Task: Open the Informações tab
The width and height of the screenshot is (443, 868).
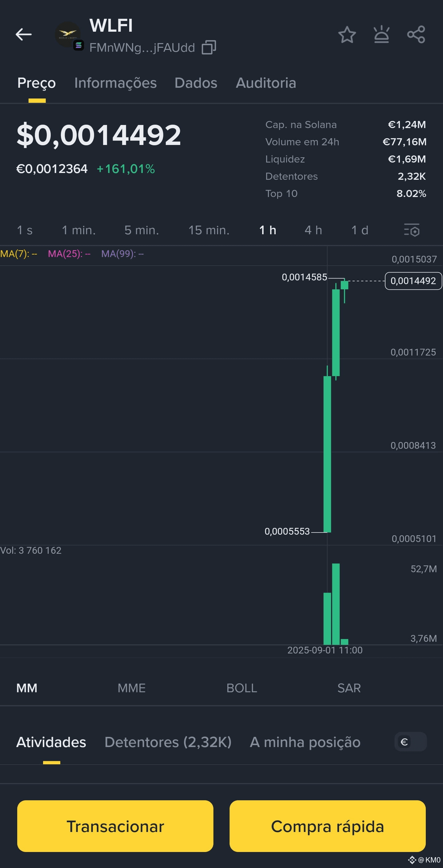Action: pos(116,83)
